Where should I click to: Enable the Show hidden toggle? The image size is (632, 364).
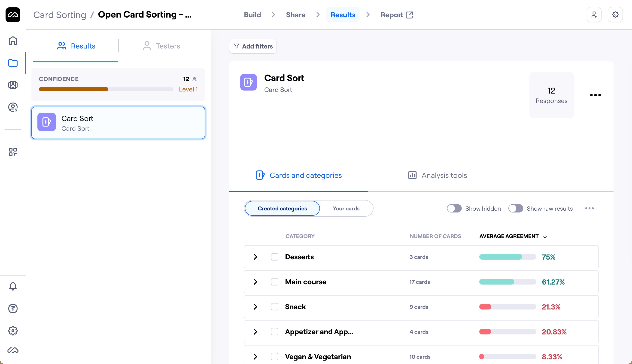point(454,208)
